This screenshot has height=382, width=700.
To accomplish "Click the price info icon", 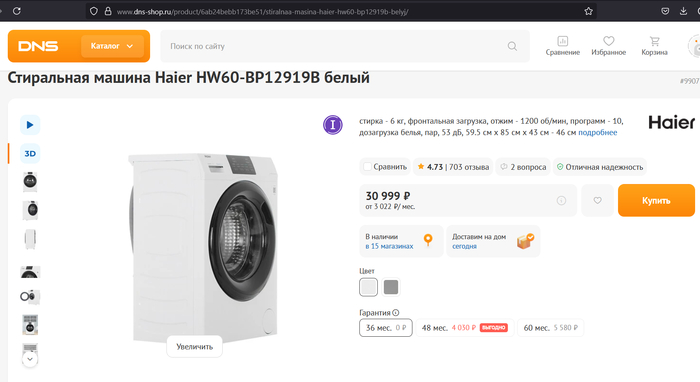I will pos(561,200).
